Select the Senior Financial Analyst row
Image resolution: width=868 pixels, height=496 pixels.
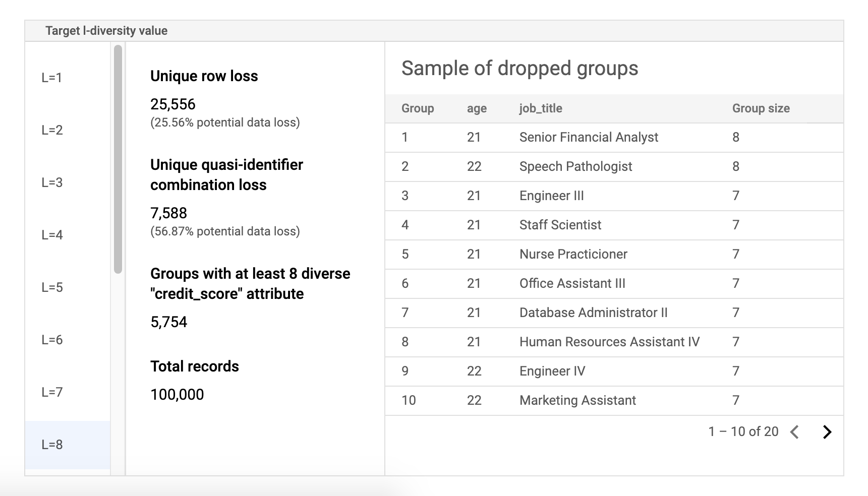pos(589,138)
